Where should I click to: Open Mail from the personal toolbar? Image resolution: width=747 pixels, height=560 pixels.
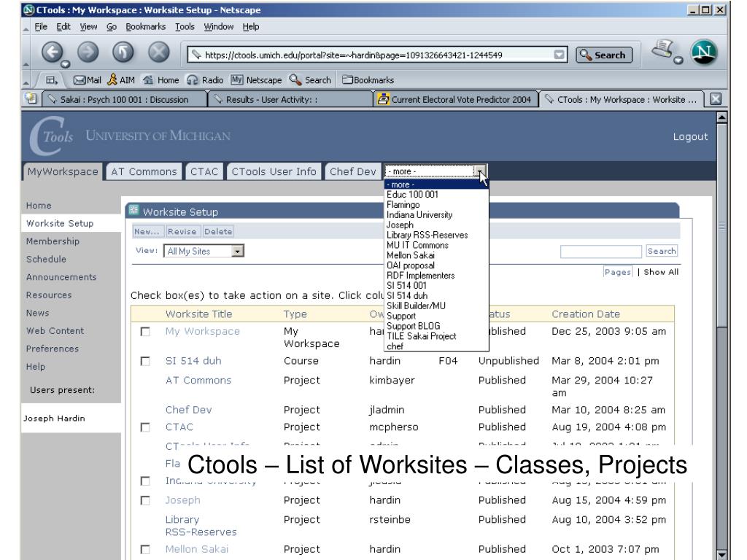[x=88, y=80]
